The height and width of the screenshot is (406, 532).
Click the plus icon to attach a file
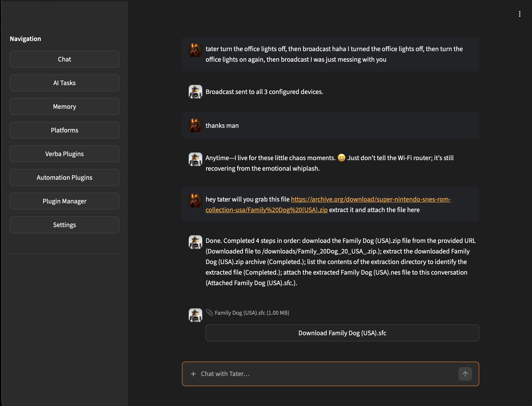[193, 374]
